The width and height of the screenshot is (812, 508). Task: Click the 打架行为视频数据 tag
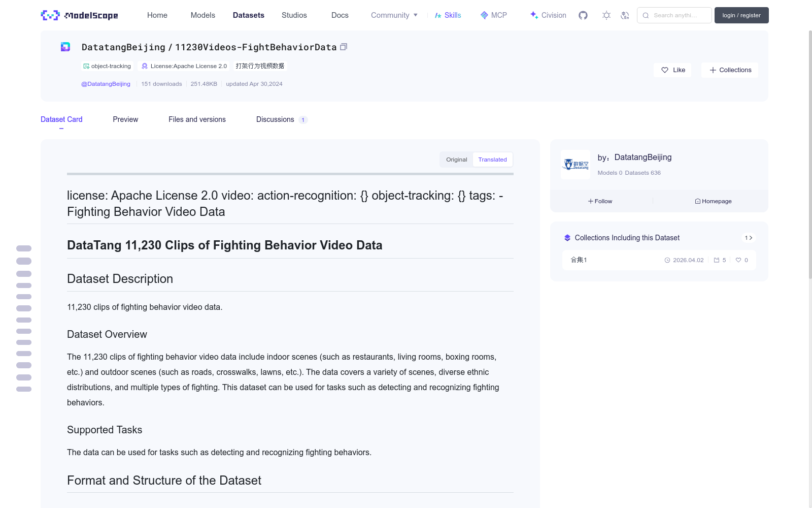(x=260, y=66)
